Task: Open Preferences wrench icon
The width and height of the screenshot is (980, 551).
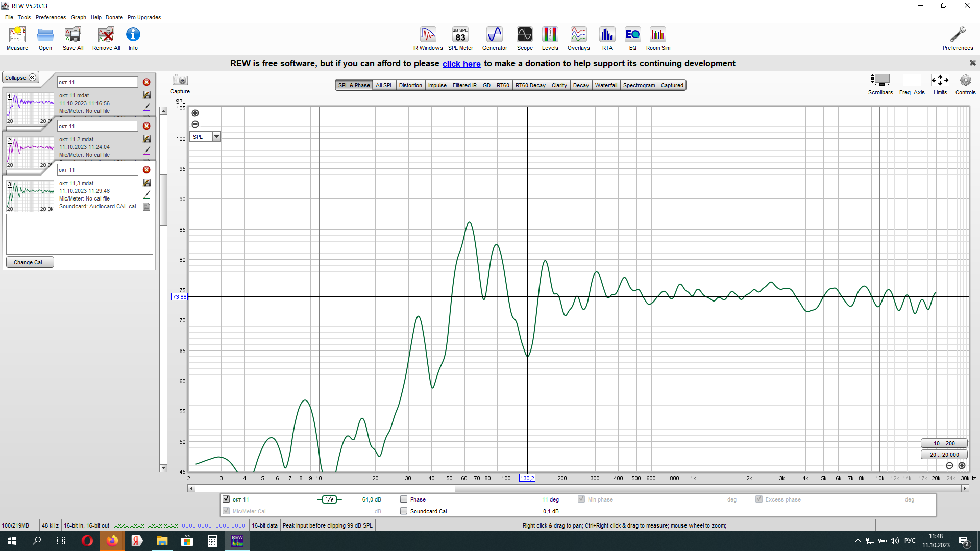Action: (x=958, y=39)
